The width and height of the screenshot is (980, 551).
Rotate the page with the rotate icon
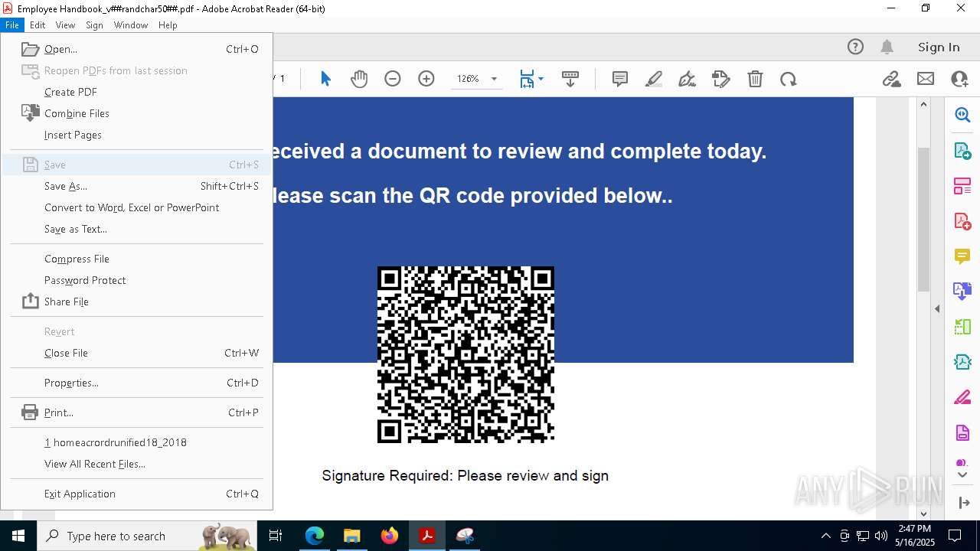pos(789,79)
